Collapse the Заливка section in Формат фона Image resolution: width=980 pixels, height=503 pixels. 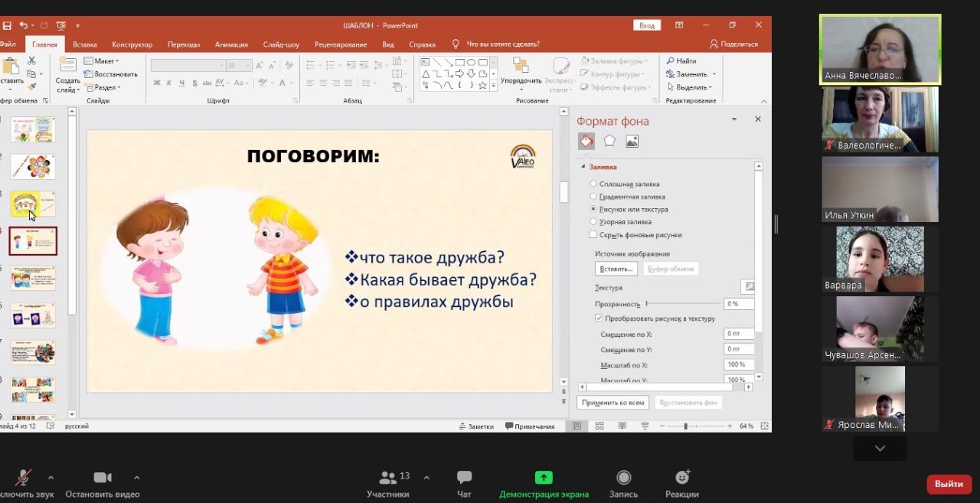coord(583,167)
